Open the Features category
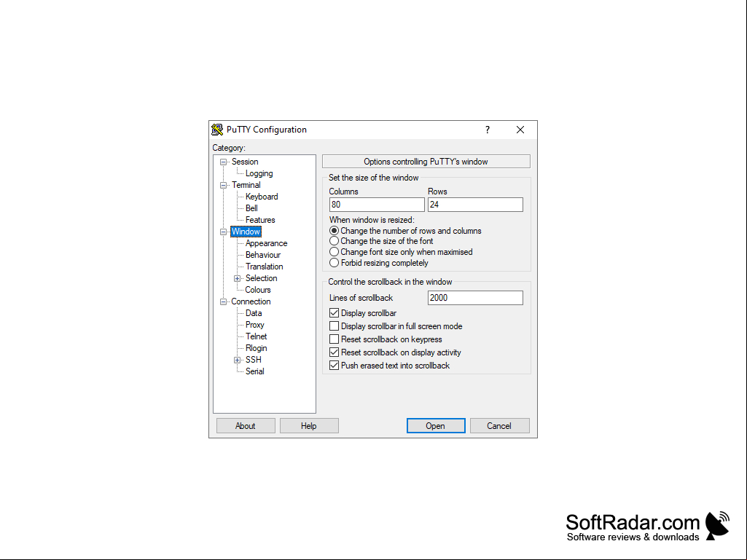747x560 pixels. click(260, 220)
